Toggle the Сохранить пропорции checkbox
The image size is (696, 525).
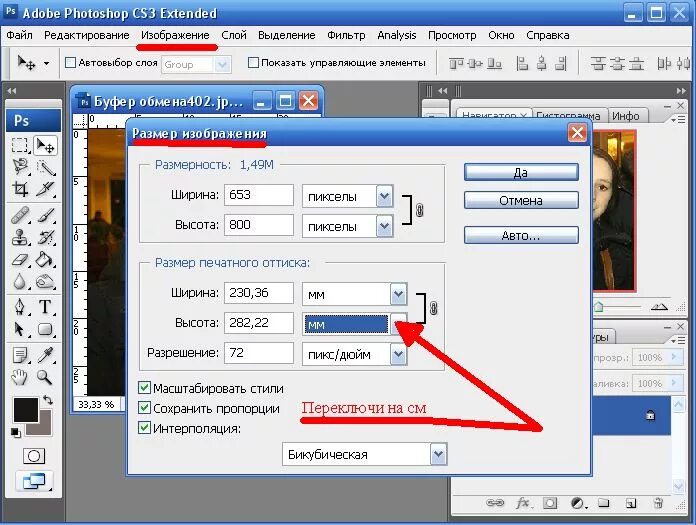(x=144, y=408)
